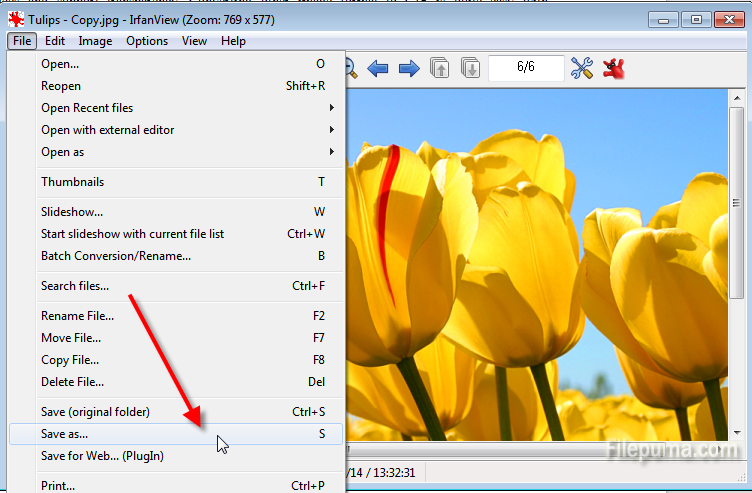Click the IrfanView title bar app icon
Screen dimensions: 752x493
tap(16, 20)
